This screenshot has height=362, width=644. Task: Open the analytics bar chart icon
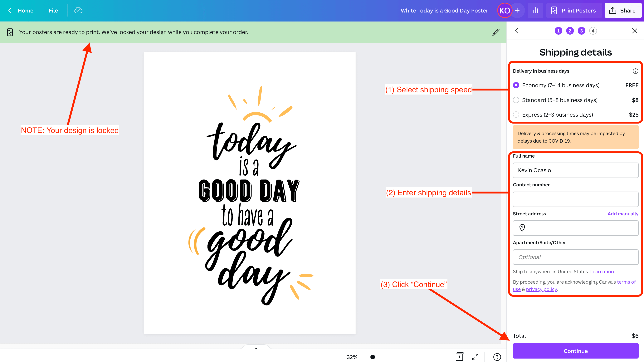point(535,11)
